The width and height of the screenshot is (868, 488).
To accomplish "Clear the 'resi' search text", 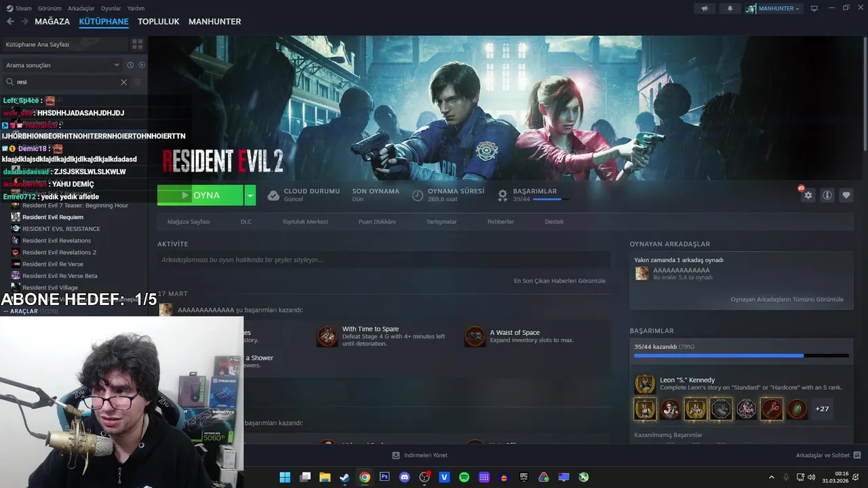I will (123, 82).
